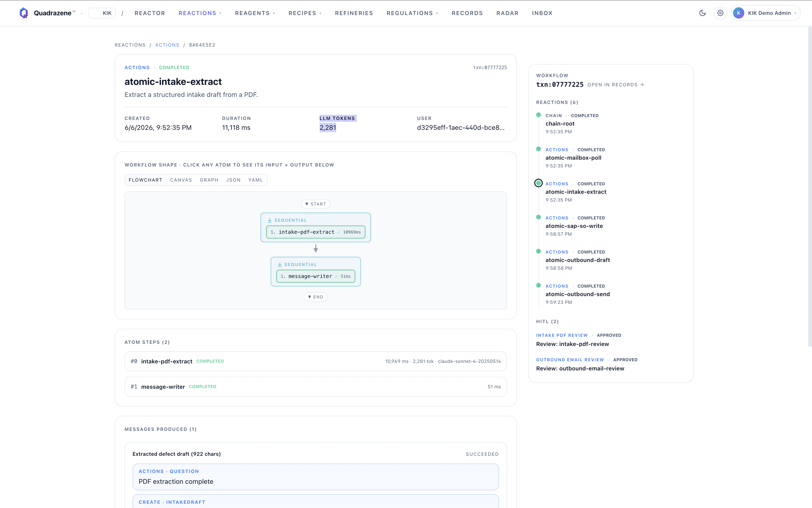This screenshot has width=812, height=508.
Task: Open atomic-sap-so-write reaction
Action: pos(574,226)
